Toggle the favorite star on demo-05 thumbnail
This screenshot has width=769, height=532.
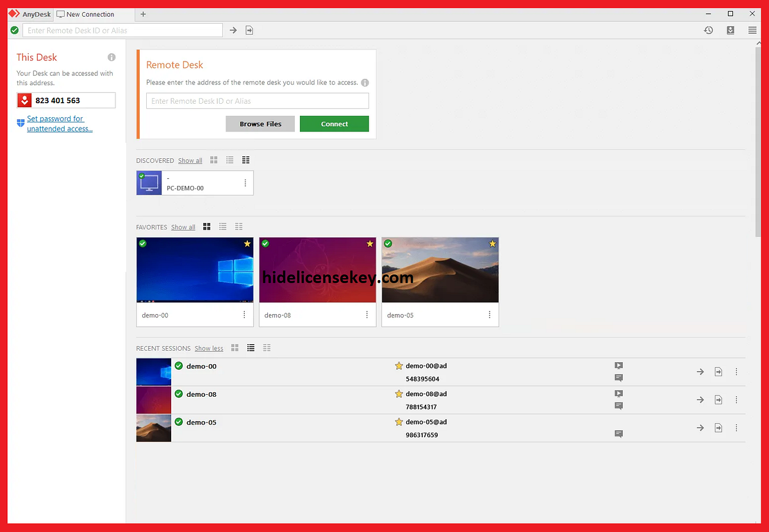click(492, 244)
